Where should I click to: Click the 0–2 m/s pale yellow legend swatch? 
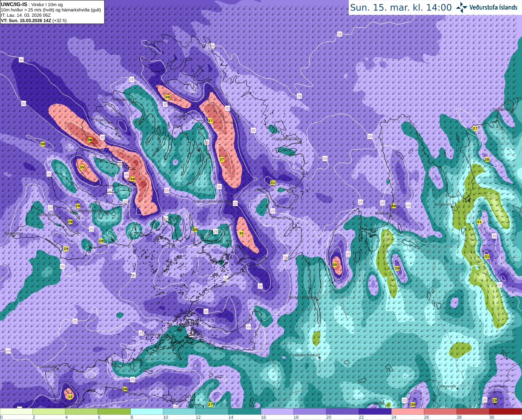click(16, 411)
